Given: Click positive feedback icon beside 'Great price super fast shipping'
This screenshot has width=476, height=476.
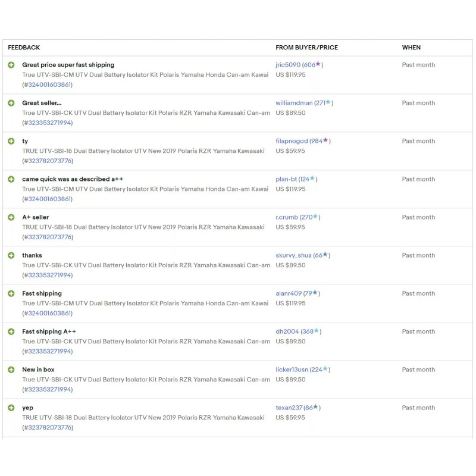Looking at the screenshot, I should tap(11, 65).
